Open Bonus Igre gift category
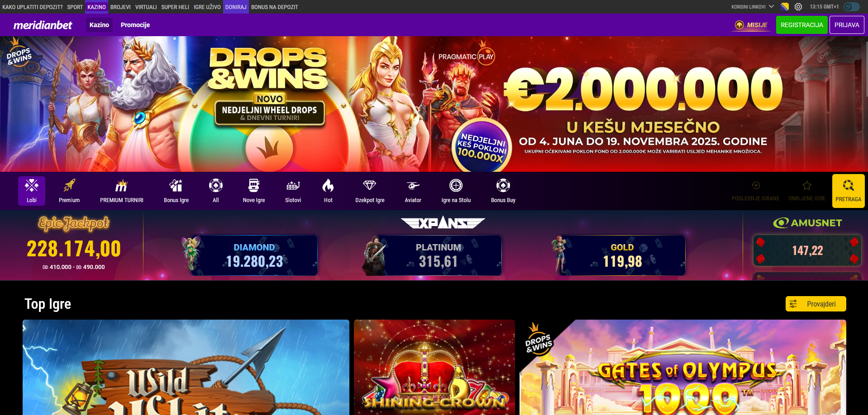868x415 pixels. point(176,191)
